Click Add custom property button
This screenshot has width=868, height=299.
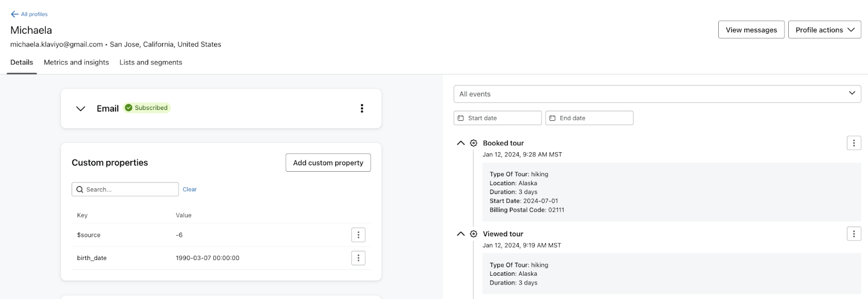pos(328,162)
